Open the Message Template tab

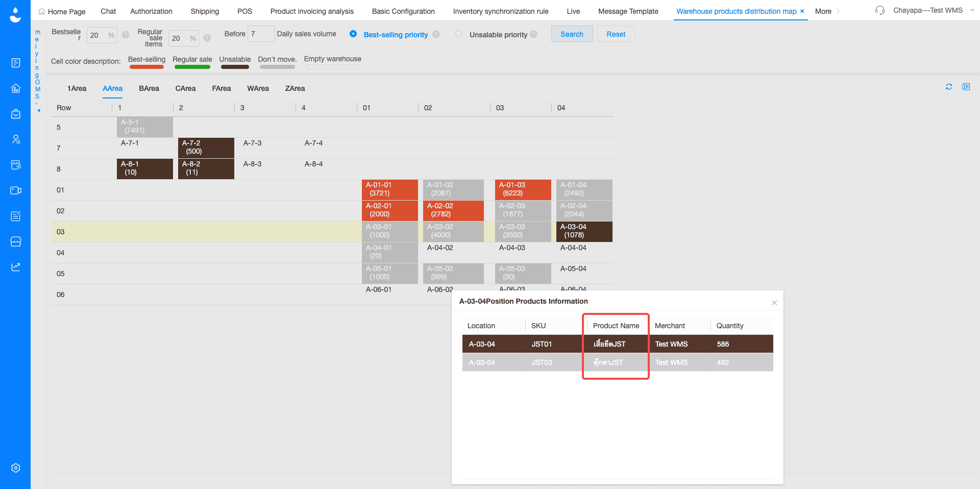[x=628, y=11]
